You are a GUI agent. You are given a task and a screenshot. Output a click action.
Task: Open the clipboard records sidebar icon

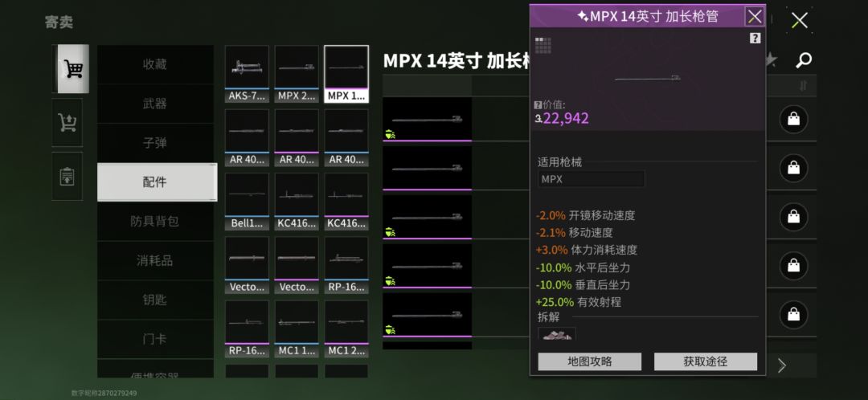pos(67,177)
